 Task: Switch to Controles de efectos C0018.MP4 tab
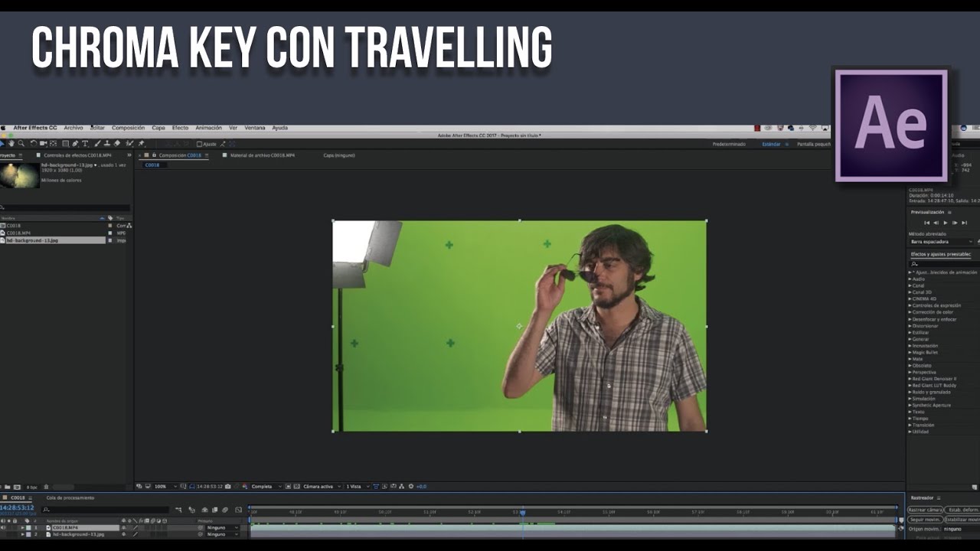pyautogui.click(x=77, y=155)
